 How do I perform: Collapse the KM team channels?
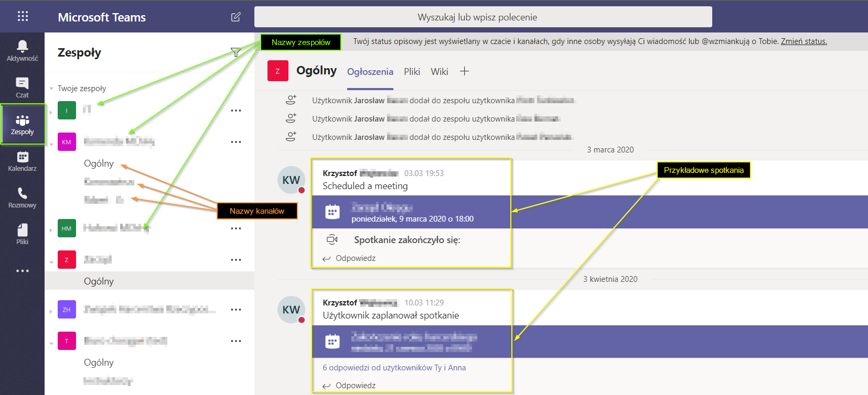[x=51, y=144]
